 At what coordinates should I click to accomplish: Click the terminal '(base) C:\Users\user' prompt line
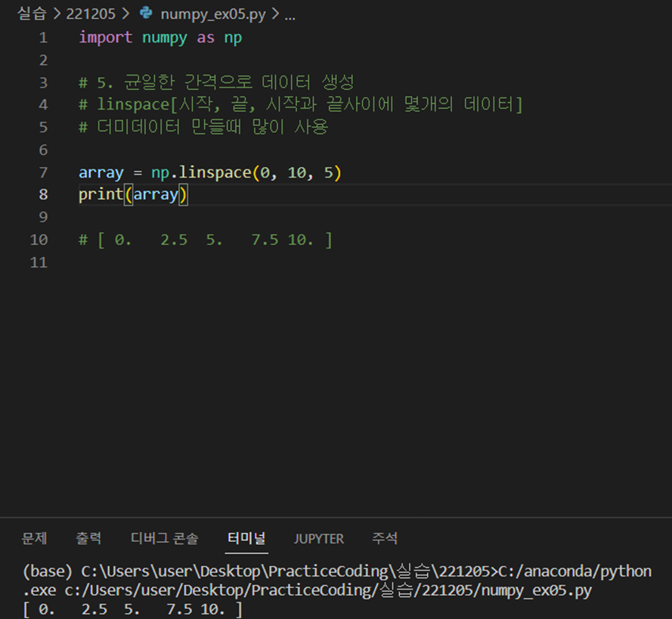click(x=337, y=571)
